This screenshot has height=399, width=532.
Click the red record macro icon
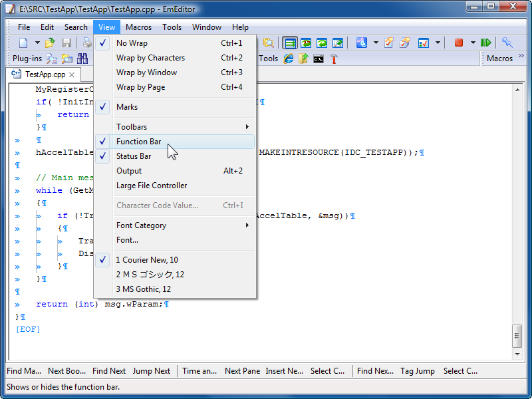point(459,43)
